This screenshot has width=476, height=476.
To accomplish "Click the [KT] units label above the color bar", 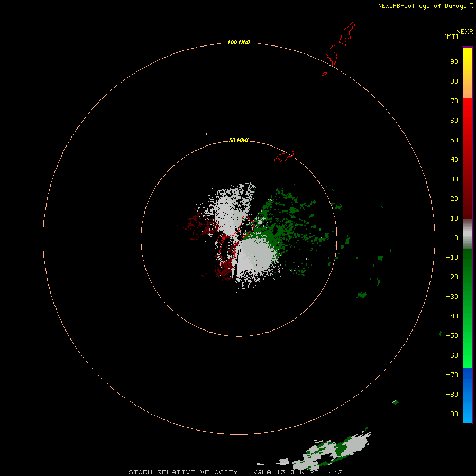I will [451, 36].
